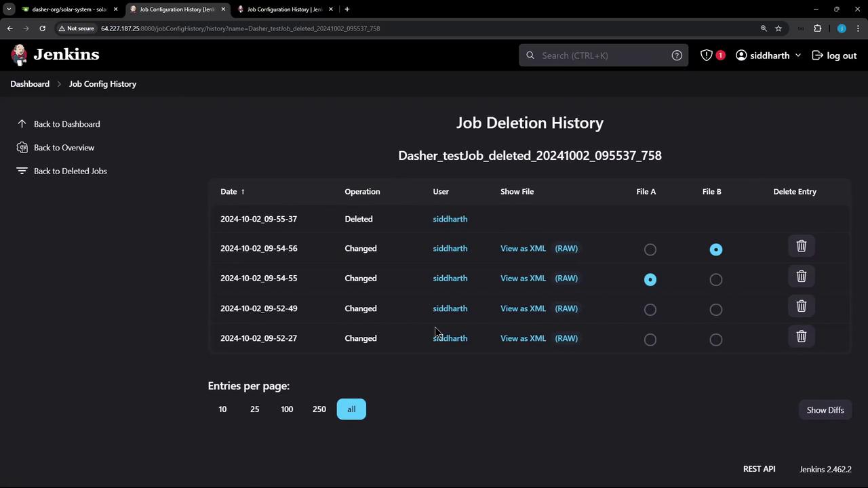This screenshot has height=488, width=868.
Task: Select File A radio for 09-54-56 entry
Action: (650, 249)
